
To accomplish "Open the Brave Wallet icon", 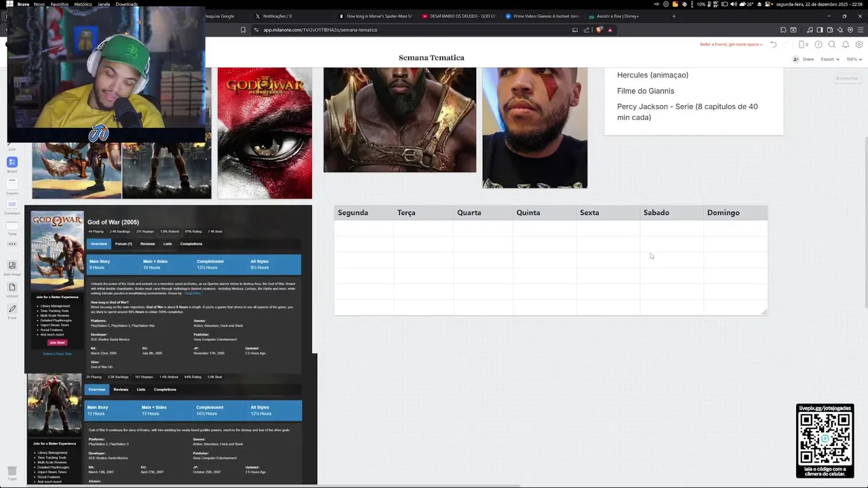I will click(x=830, y=30).
